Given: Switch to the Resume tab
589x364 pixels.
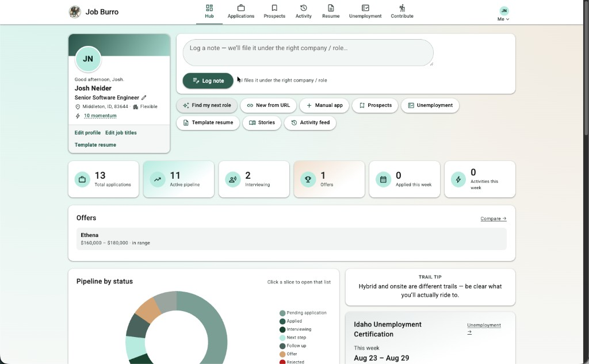Looking at the screenshot, I should tap(331, 12).
